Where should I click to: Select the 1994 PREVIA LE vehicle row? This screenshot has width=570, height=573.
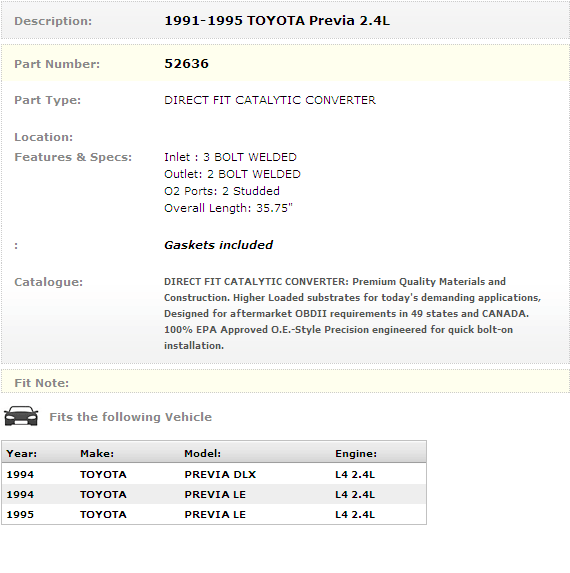tap(214, 494)
